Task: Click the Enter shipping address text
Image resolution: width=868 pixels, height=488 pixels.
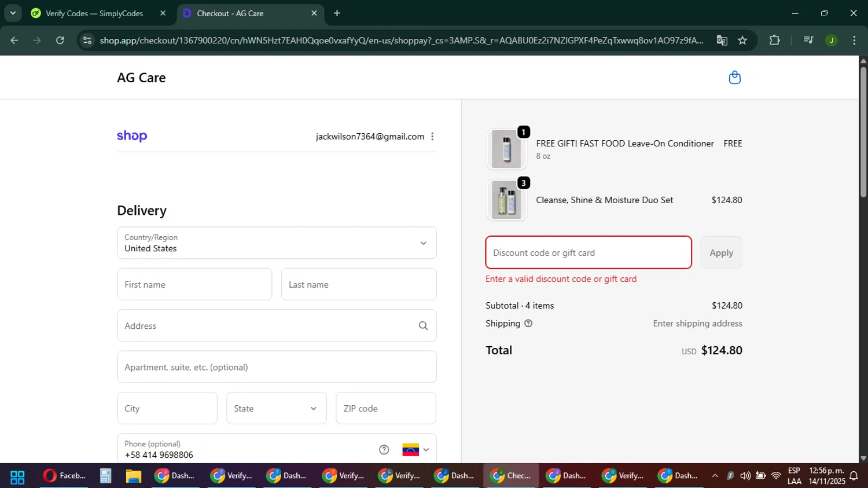Action: (697, 324)
